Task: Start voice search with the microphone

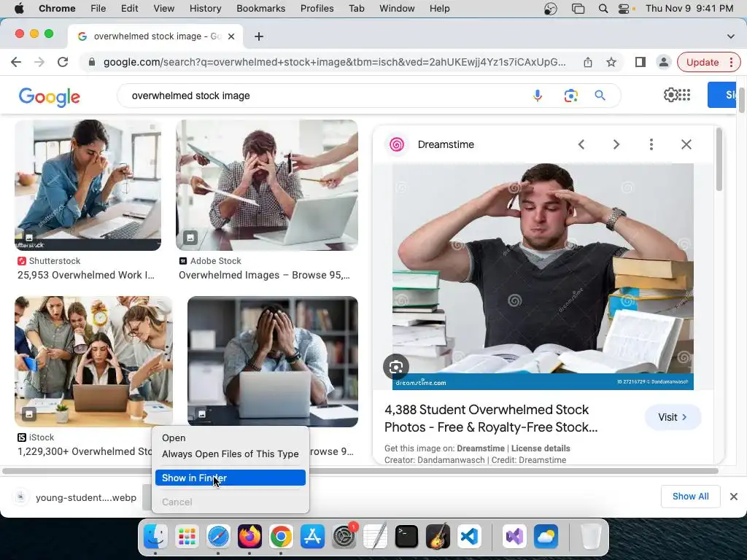Action: [538, 96]
